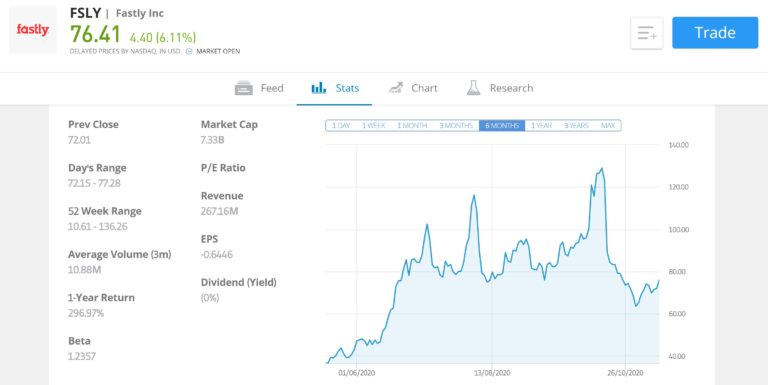768x385 pixels.
Task: Click the Chart line graph icon
Action: 395,88
